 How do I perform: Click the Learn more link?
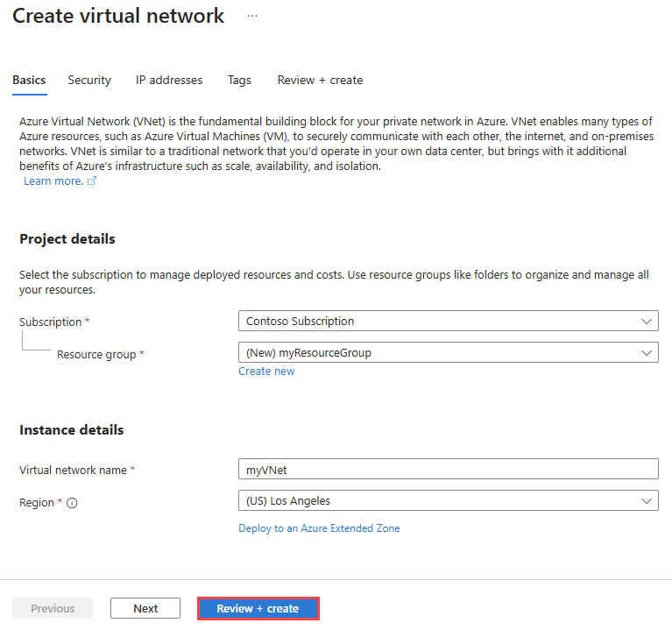click(53, 181)
